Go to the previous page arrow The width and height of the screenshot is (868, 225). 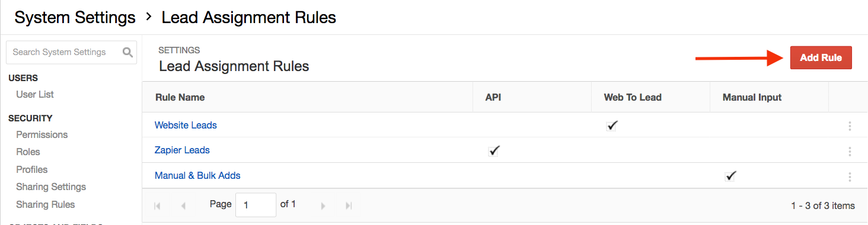coord(183,205)
